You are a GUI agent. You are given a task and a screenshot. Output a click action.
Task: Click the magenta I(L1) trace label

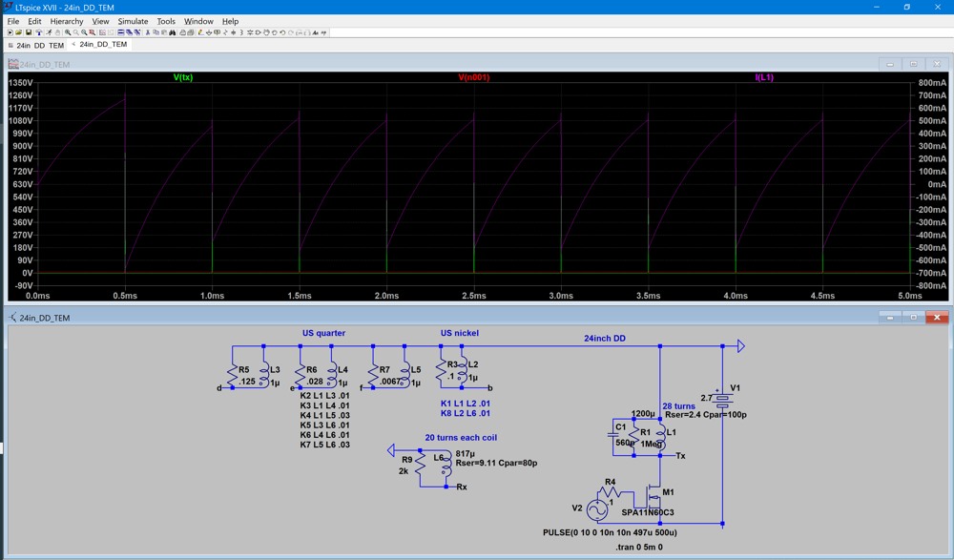click(x=764, y=77)
